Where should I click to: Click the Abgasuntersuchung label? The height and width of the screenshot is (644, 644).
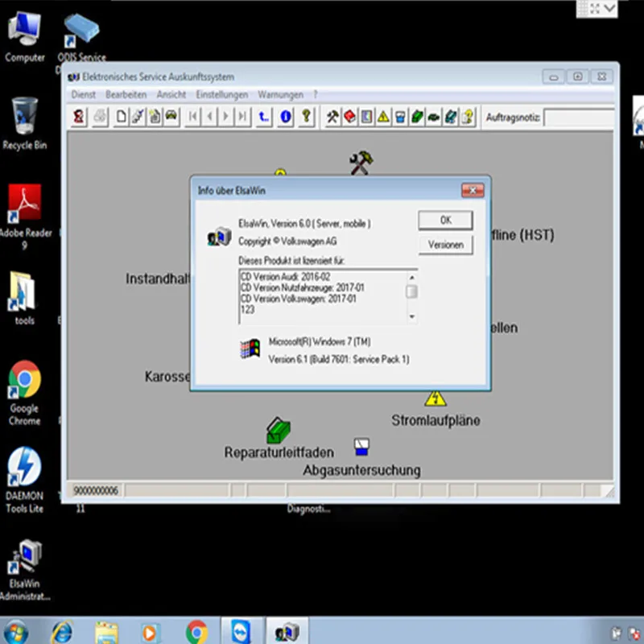361,470
